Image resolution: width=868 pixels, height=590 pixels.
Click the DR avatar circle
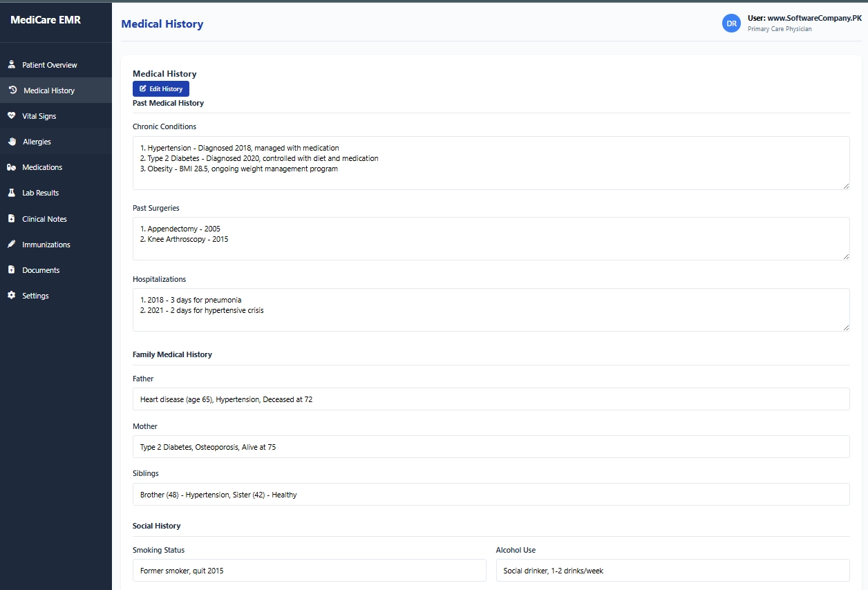click(x=731, y=23)
